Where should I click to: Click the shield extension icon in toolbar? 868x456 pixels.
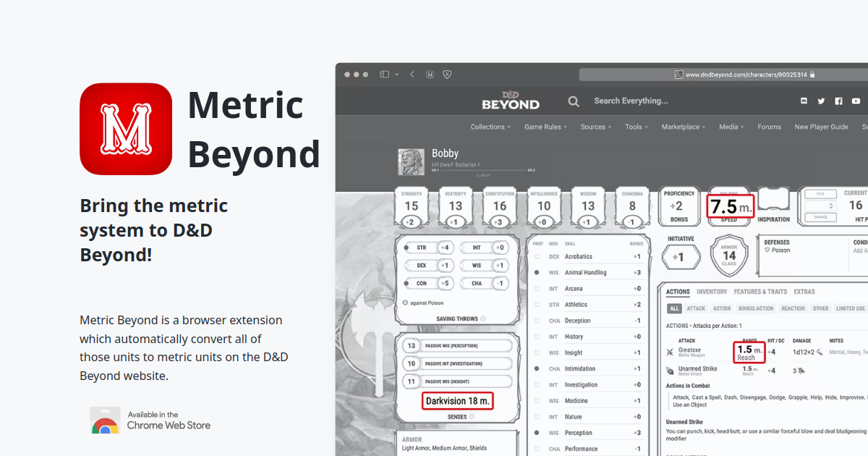[448, 74]
